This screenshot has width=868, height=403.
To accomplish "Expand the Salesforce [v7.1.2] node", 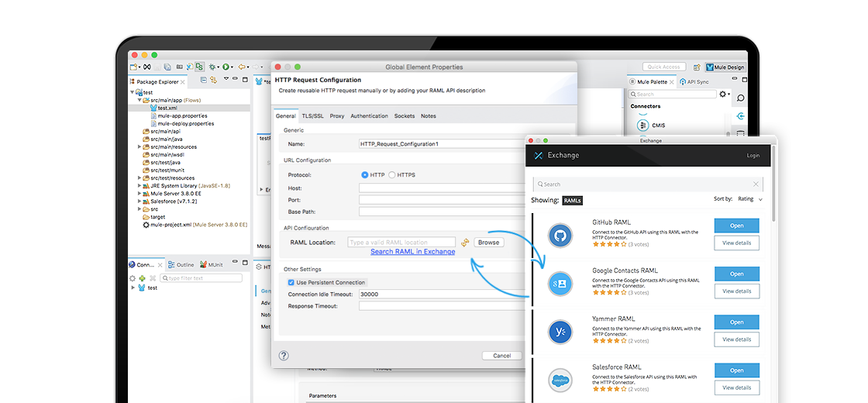I will [x=139, y=201].
